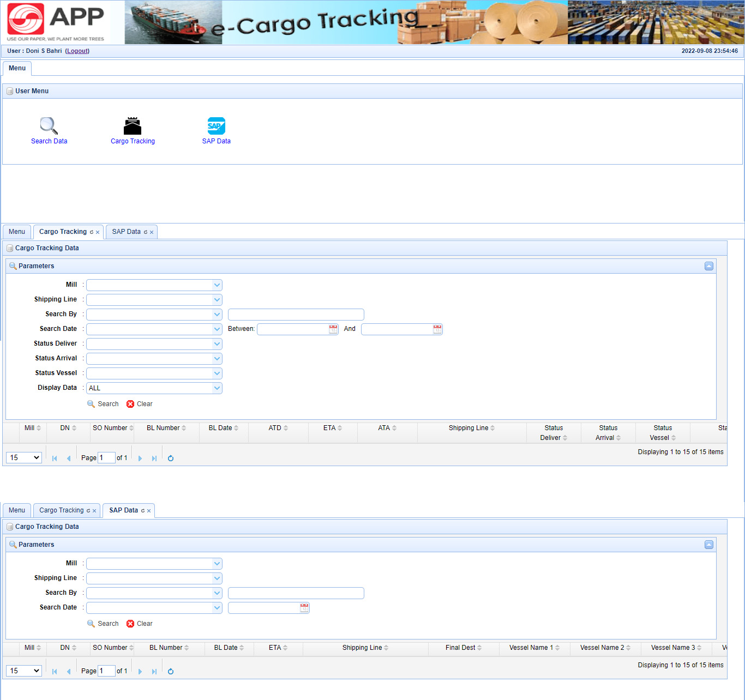745x700 pixels.
Task: Switch to the inactive Cargo Tracking tab
Action: (61, 510)
